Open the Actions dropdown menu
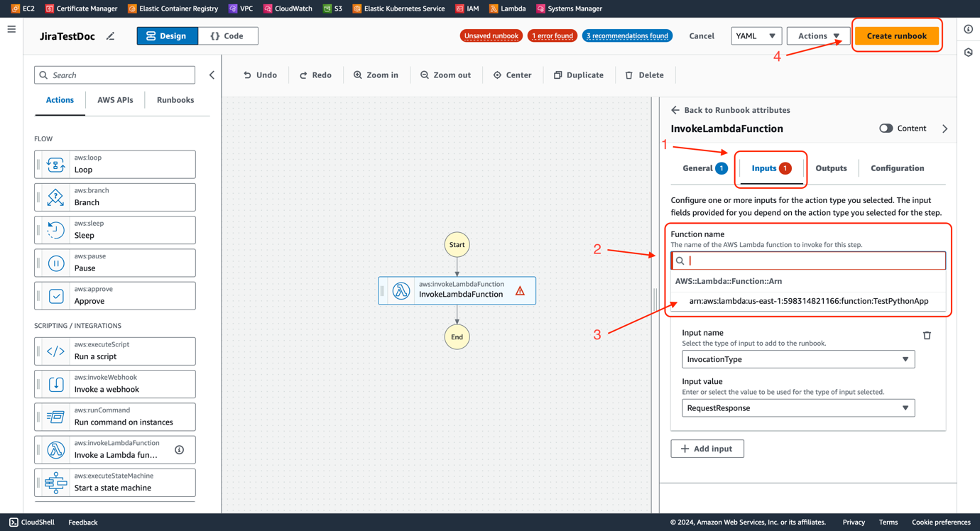The height and width of the screenshot is (531, 980). click(x=818, y=35)
